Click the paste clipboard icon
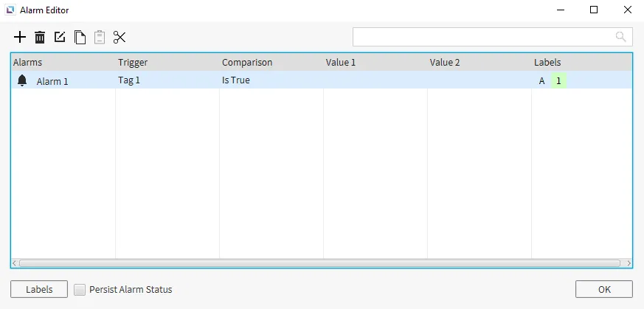 (x=100, y=38)
